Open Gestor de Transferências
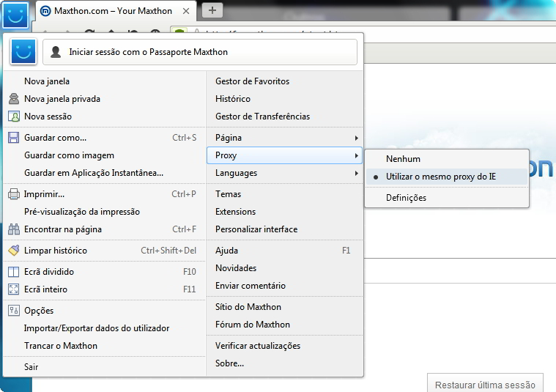Screen dimensions: 556x392 (x=284, y=117)
